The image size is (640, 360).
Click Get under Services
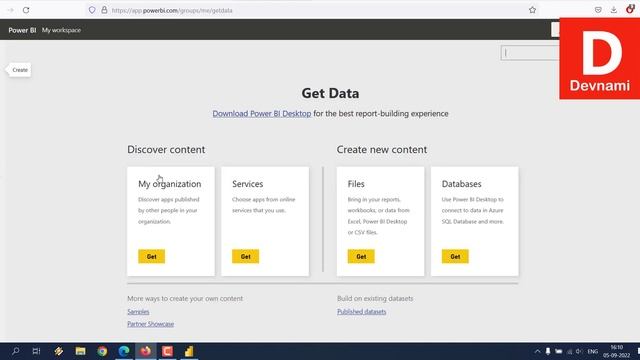[245, 256]
